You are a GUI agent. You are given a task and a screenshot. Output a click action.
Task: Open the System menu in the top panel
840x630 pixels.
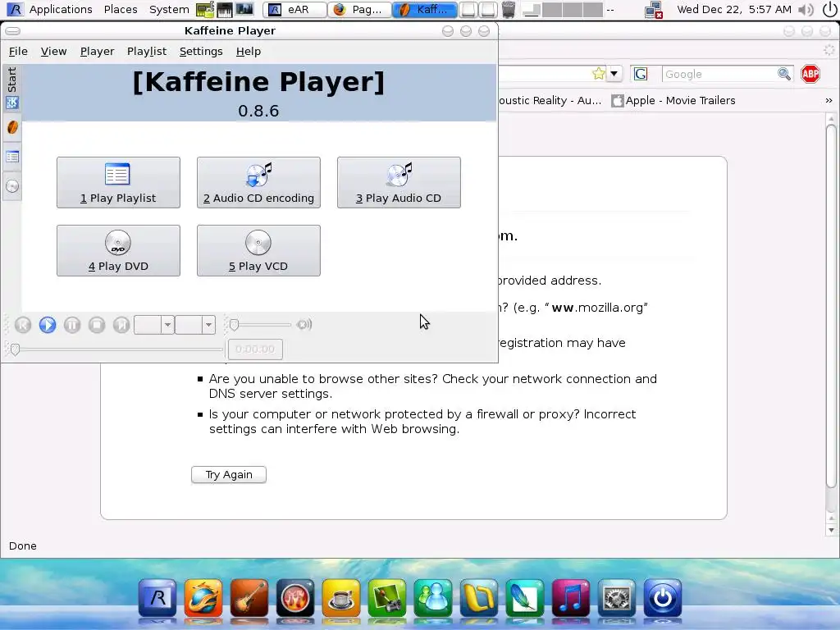(169, 10)
